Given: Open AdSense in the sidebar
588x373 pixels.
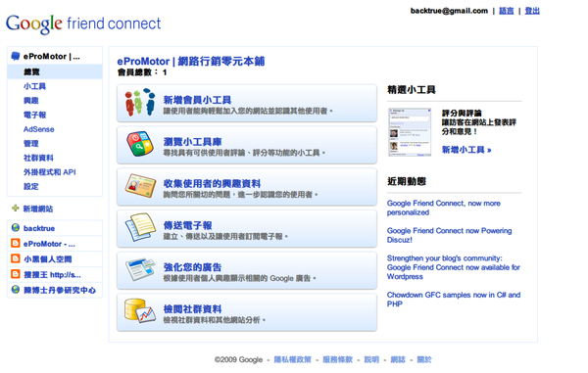Looking at the screenshot, I should coord(38,129).
